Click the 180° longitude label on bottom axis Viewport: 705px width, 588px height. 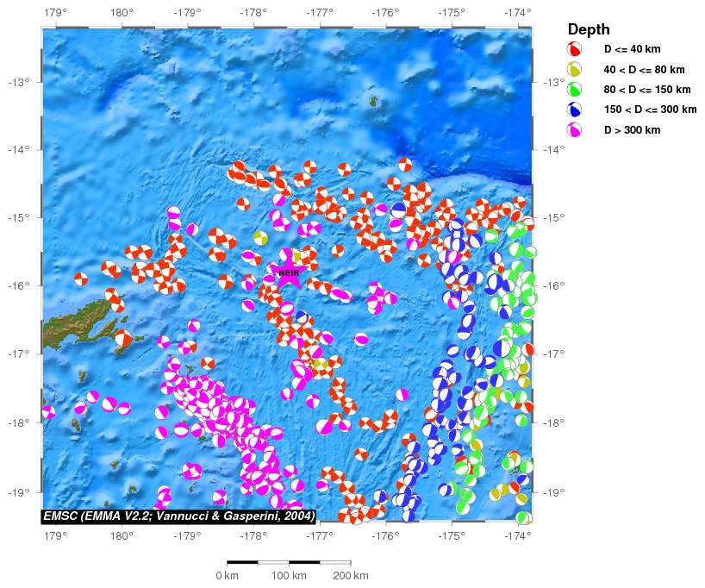tap(122, 535)
